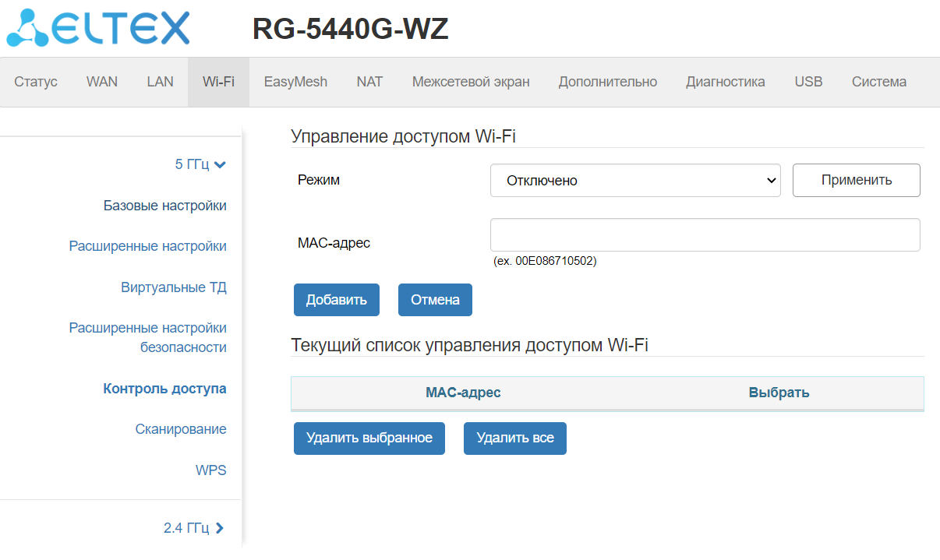Viewport: 940px width, 560px height.
Task: Select the EasyMesh tab
Action: pyautogui.click(x=295, y=82)
